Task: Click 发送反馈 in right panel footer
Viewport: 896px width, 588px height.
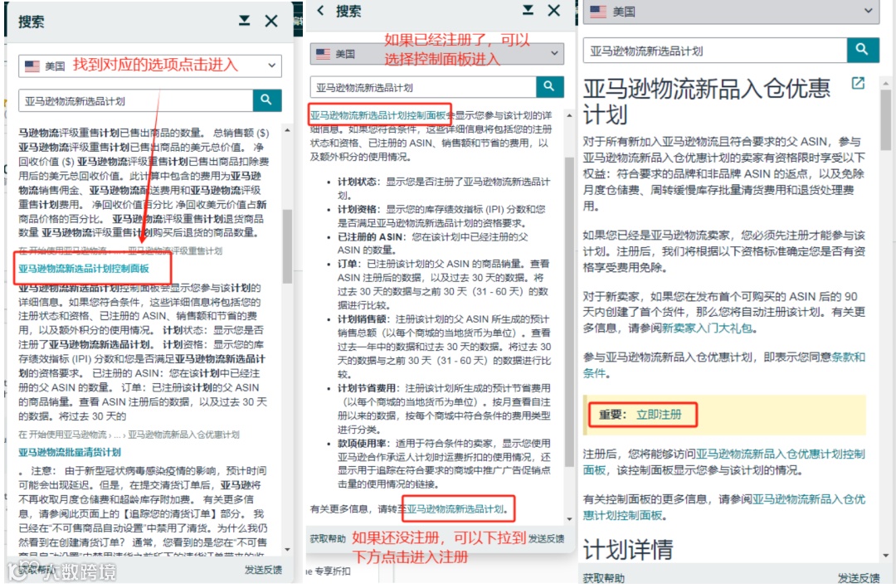Action: coord(859,578)
